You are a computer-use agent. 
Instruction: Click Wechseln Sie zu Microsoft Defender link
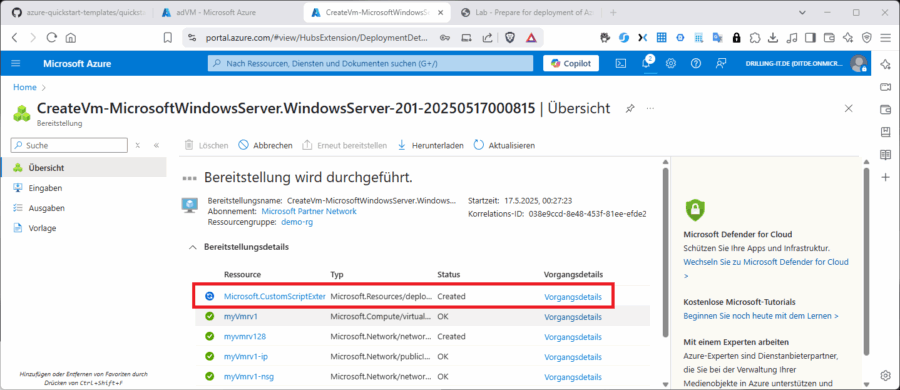pos(766,262)
